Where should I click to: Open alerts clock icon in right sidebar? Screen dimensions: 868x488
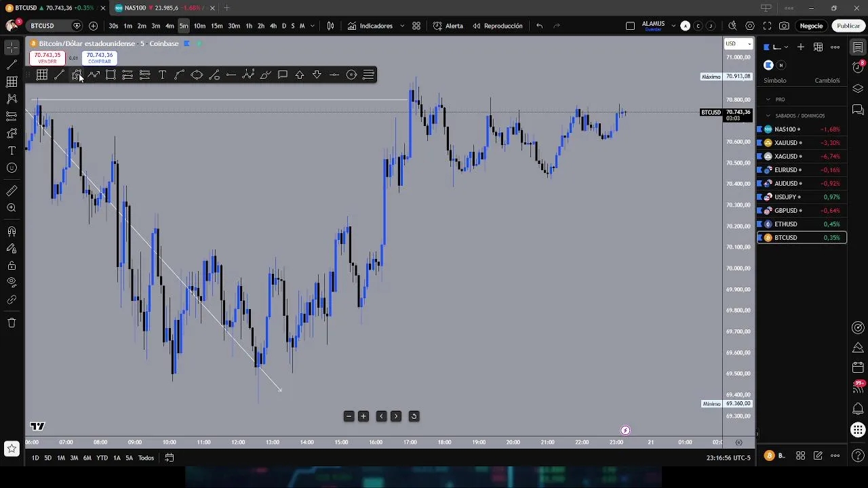(x=858, y=67)
